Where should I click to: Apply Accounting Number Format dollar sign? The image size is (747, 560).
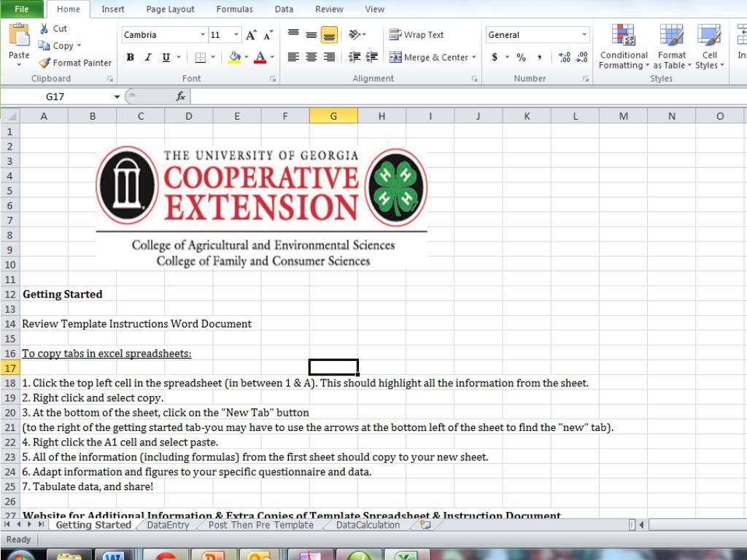click(495, 57)
